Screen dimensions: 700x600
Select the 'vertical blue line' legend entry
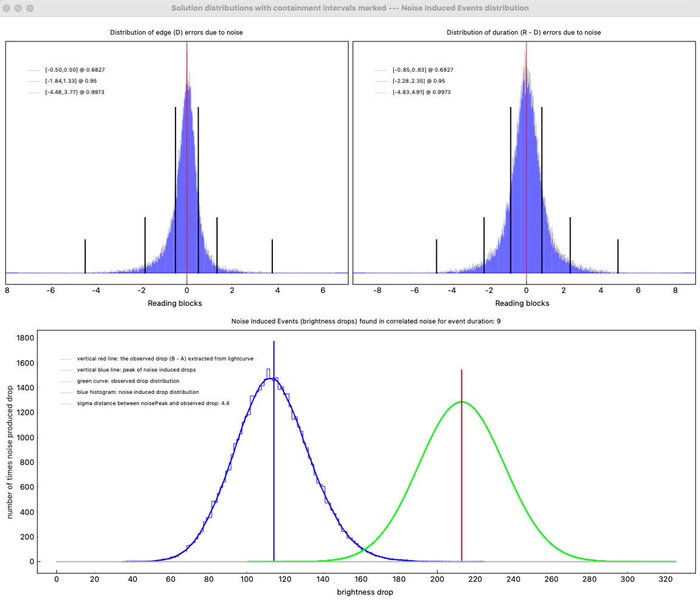pyautogui.click(x=136, y=370)
